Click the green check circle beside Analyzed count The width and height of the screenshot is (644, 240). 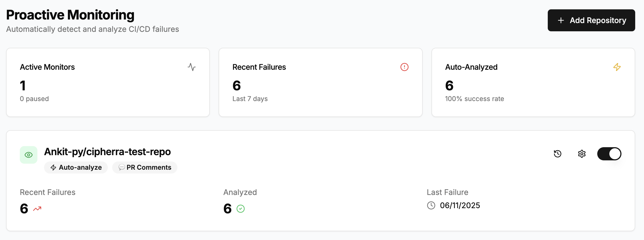tap(241, 209)
